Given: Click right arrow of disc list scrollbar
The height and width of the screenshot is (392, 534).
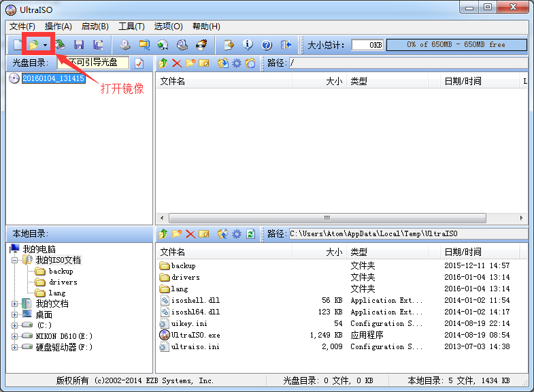Looking at the screenshot, I should pos(521,218).
